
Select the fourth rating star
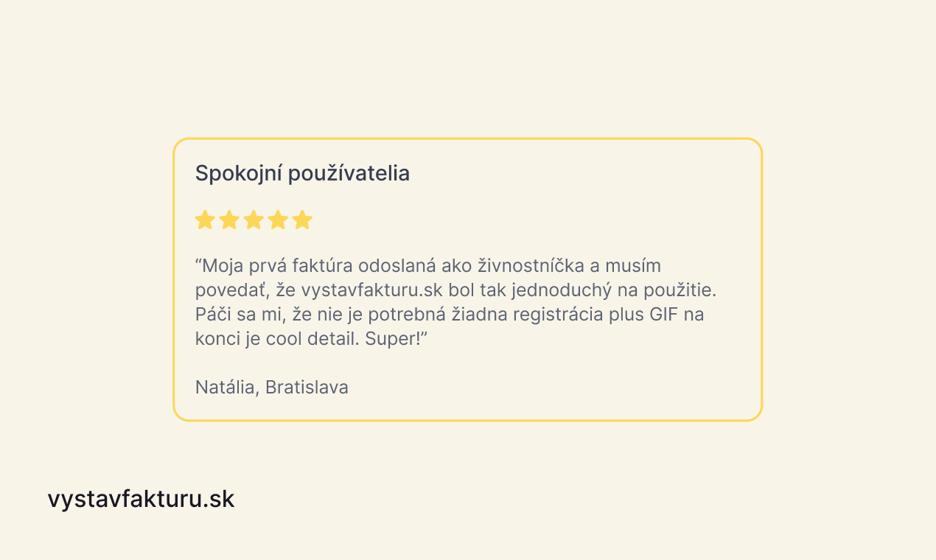click(278, 220)
